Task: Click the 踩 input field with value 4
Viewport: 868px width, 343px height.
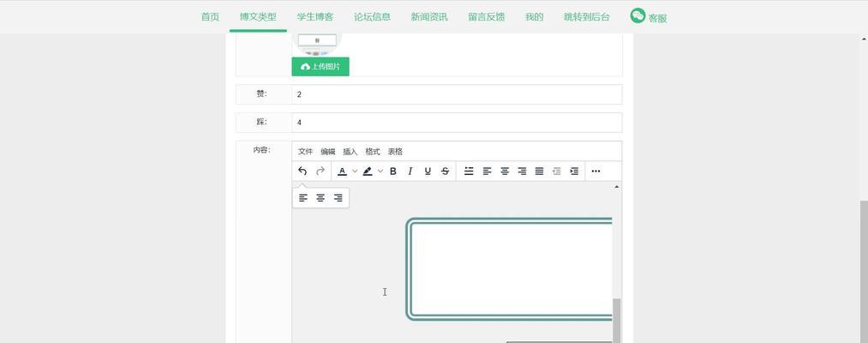Action: (457, 123)
